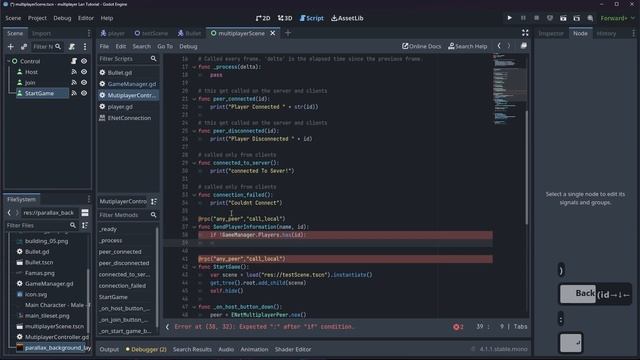Fold the StartGame function at line 42
This screenshot has height=360, width=640.
click(194, 267)
